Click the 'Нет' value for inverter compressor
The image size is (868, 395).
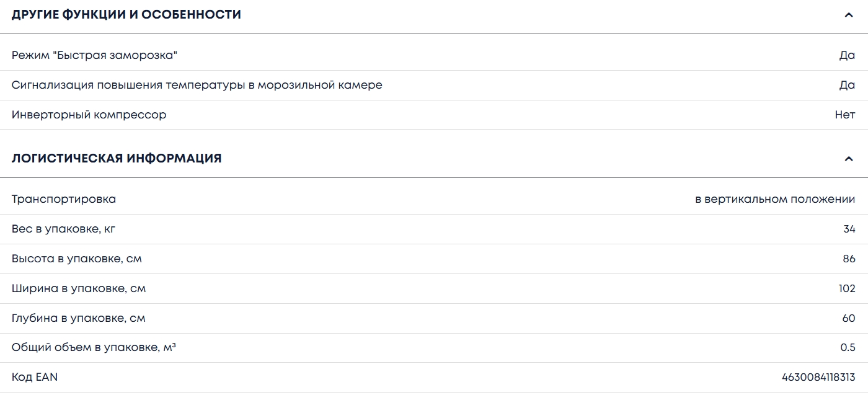click(844, 115)
